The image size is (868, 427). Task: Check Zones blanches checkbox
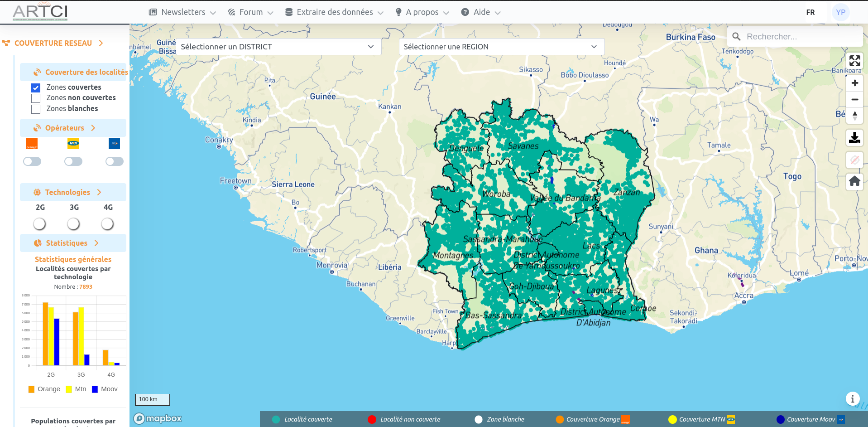click(36, 109)
